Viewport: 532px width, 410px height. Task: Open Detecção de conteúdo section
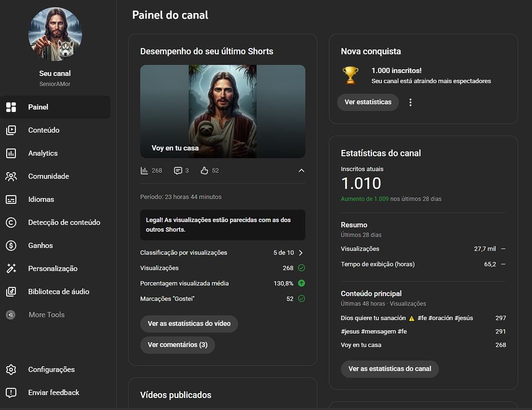pyautogui.click(x=55, y=223)
